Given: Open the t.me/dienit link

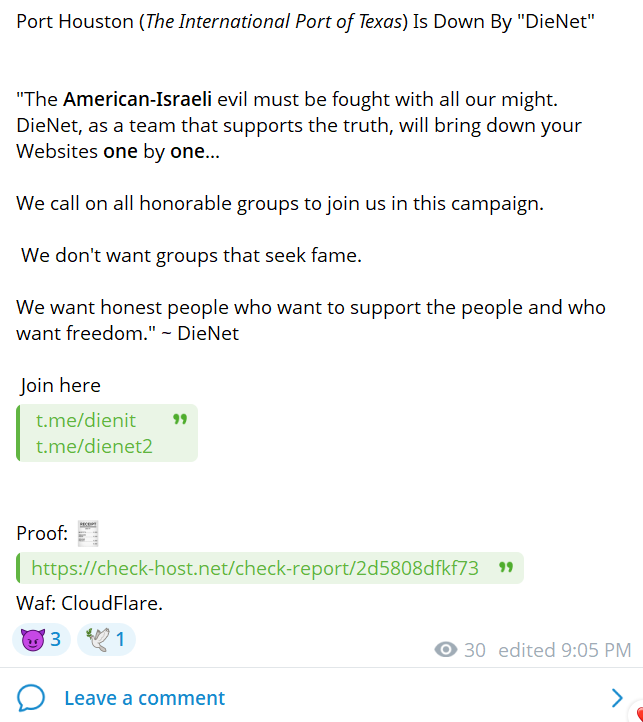Looking at the screenshot, I should [86, 420].
